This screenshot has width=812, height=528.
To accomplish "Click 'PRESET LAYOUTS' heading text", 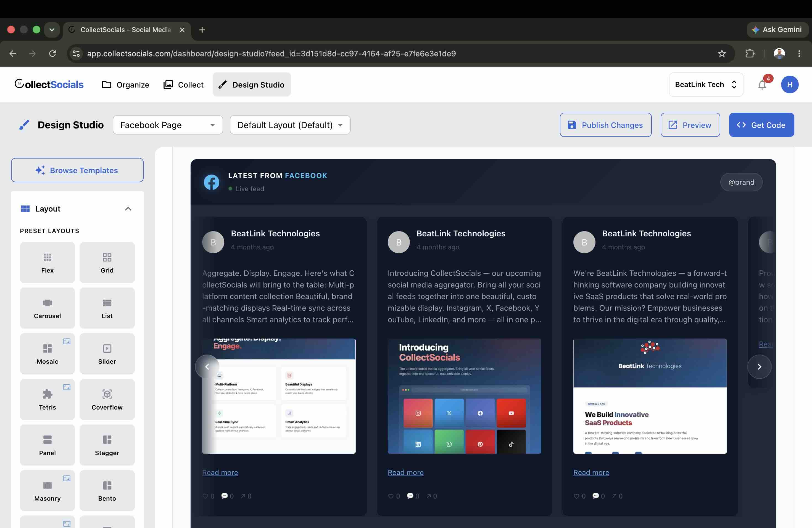I will [49, 231].
